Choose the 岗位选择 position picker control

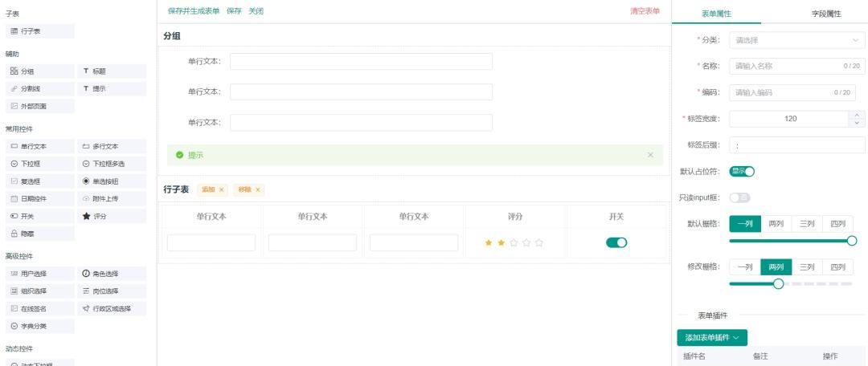click(x=112, y=291)
